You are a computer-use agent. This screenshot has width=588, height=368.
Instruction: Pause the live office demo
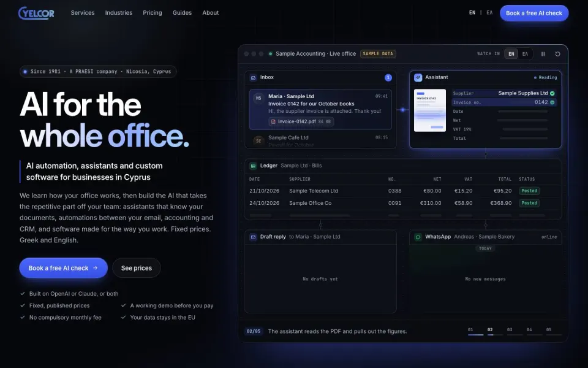point(543,54)
